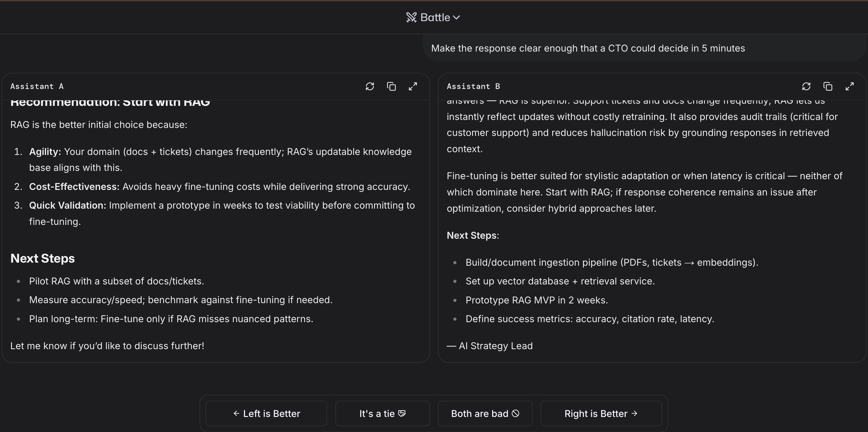
Task: Copy Assistant A's response to clipboard
Action: coord(392,87)
